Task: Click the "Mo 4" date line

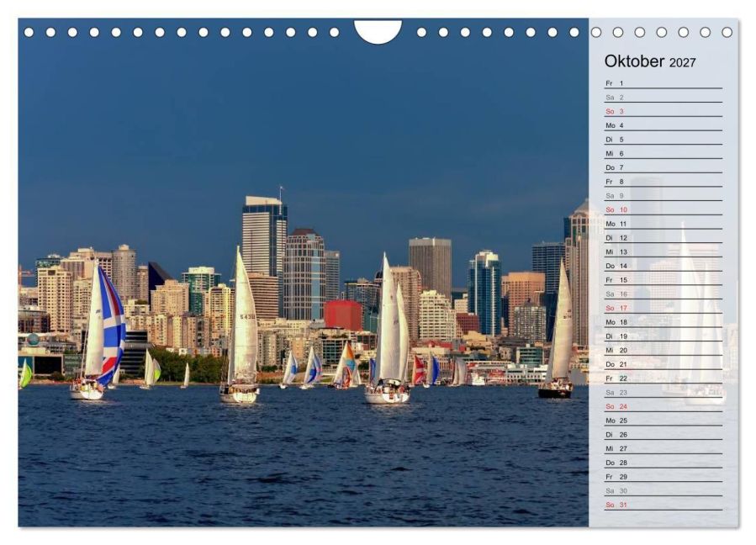Action: click(x=663, y=125)
